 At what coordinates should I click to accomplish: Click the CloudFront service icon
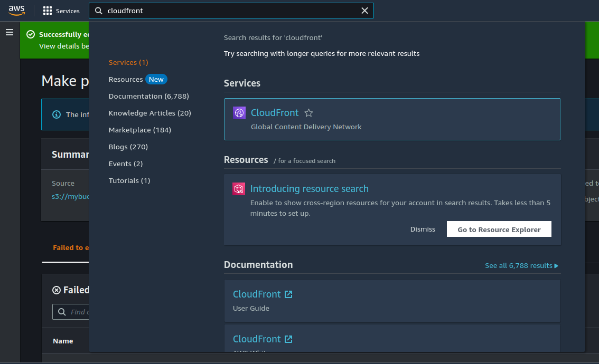click(x=239, y=113)
